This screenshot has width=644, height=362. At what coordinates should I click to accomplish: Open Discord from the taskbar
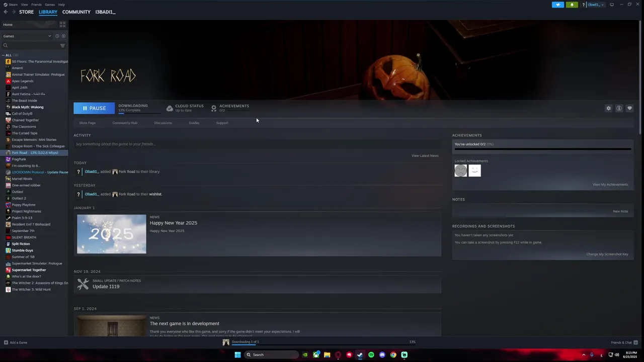click(x=382, y=354)
